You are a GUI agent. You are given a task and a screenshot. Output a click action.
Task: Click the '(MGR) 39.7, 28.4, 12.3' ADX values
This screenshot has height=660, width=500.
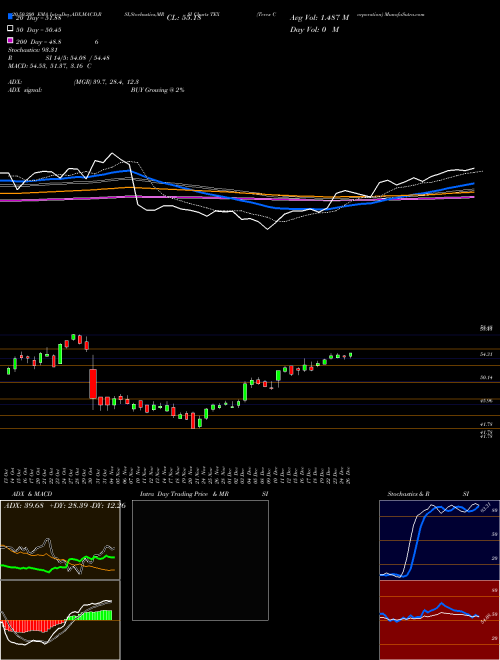[106, 82]
